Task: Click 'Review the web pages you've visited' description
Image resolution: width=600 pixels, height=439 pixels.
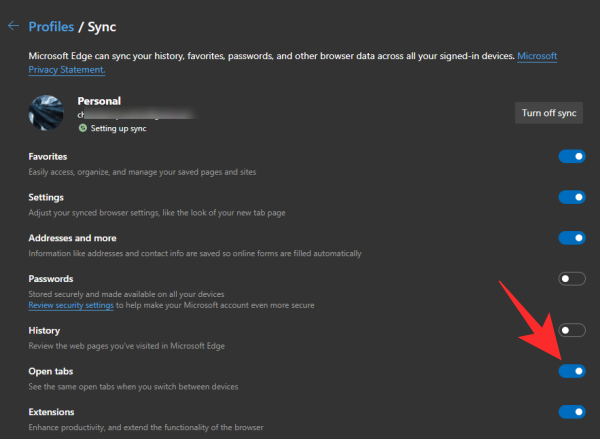Action: [x=126, y=346]
